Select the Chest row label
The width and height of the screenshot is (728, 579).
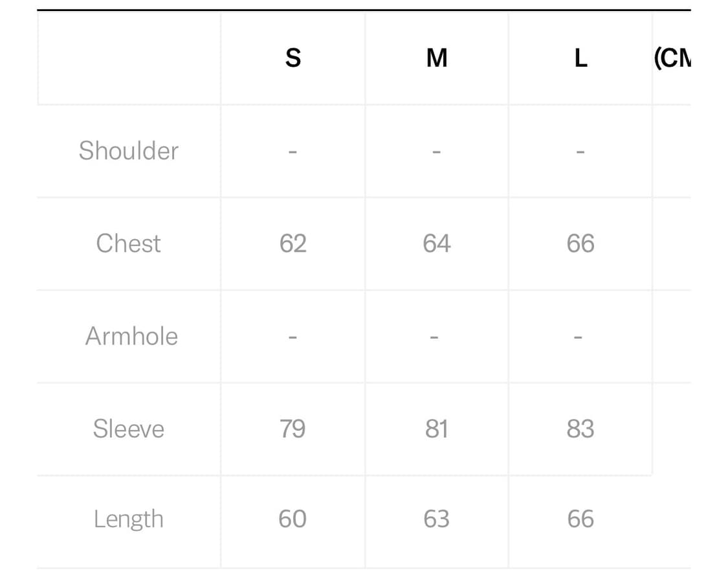tap(129, 244)
